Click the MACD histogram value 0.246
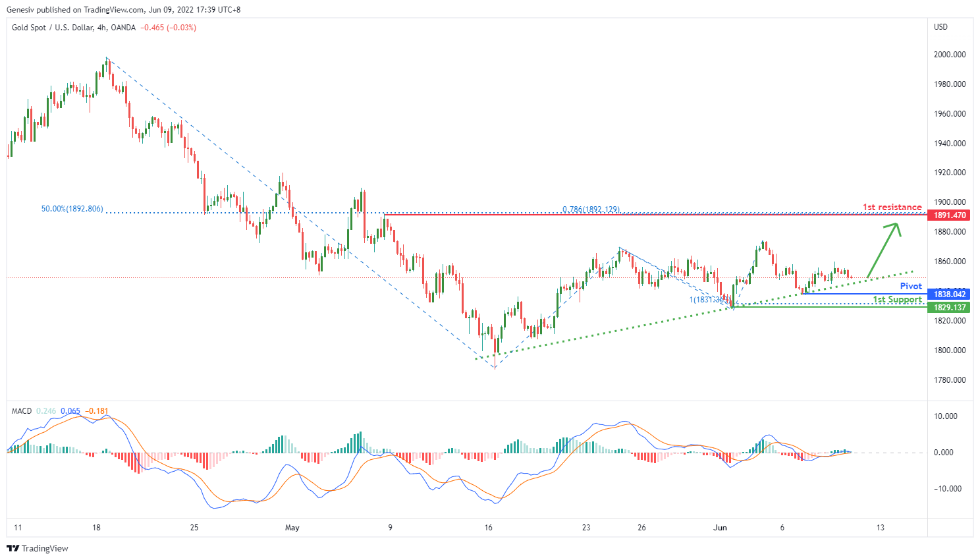Viewport: 980px width, 560px height. pos(46,411)
